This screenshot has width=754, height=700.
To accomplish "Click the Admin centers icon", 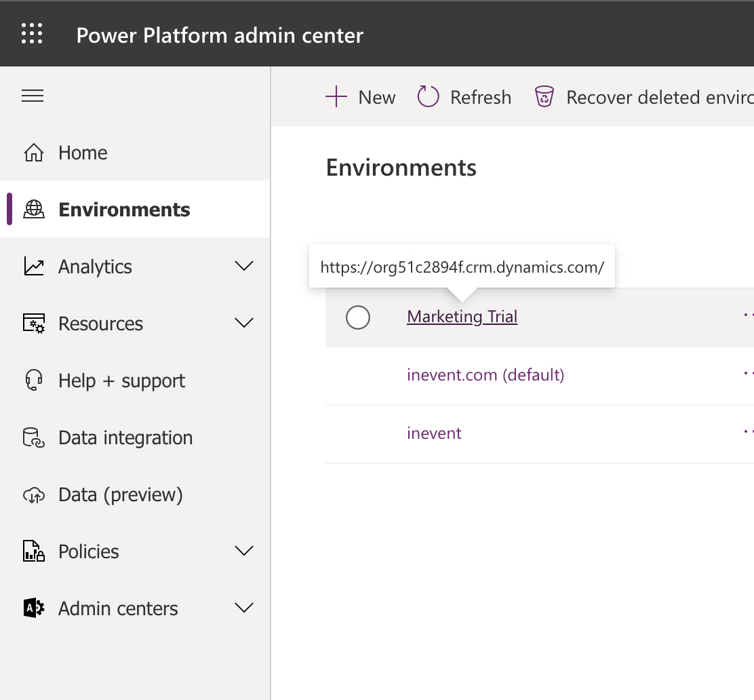I will tap(34, 608).
